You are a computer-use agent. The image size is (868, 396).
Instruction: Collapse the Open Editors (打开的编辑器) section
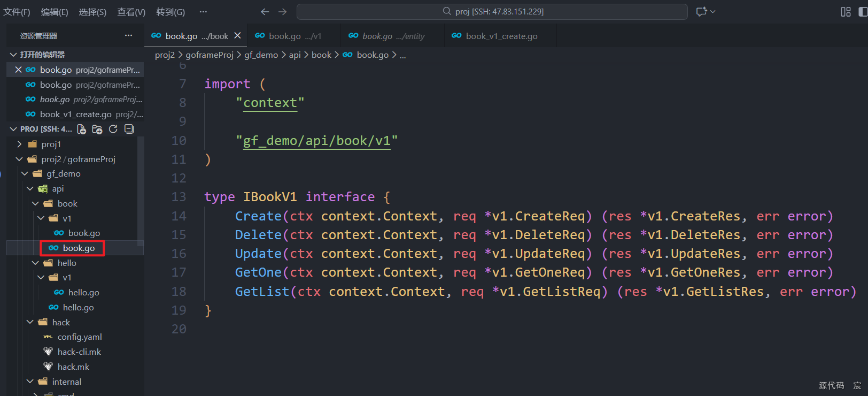pyautogui.click(x=75, y=55)
